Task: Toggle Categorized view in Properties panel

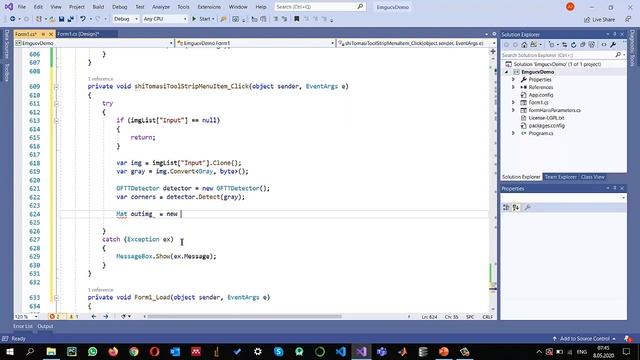Action: click(506, 207)
